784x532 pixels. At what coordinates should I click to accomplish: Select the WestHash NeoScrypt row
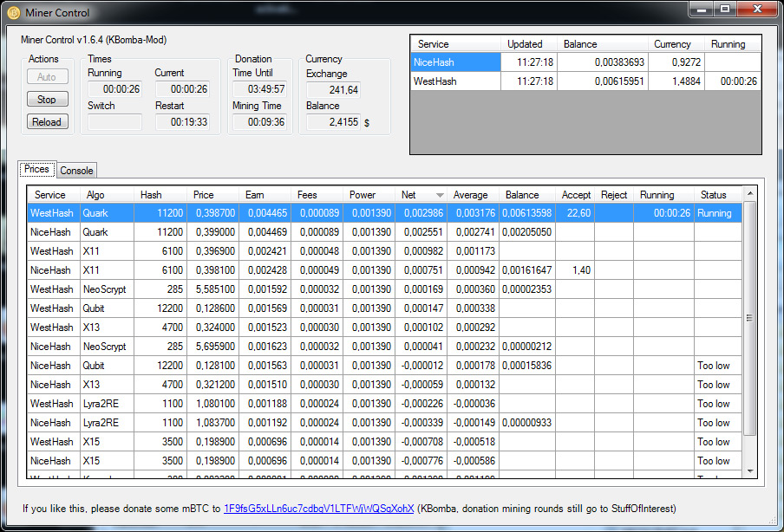point(384,289)
